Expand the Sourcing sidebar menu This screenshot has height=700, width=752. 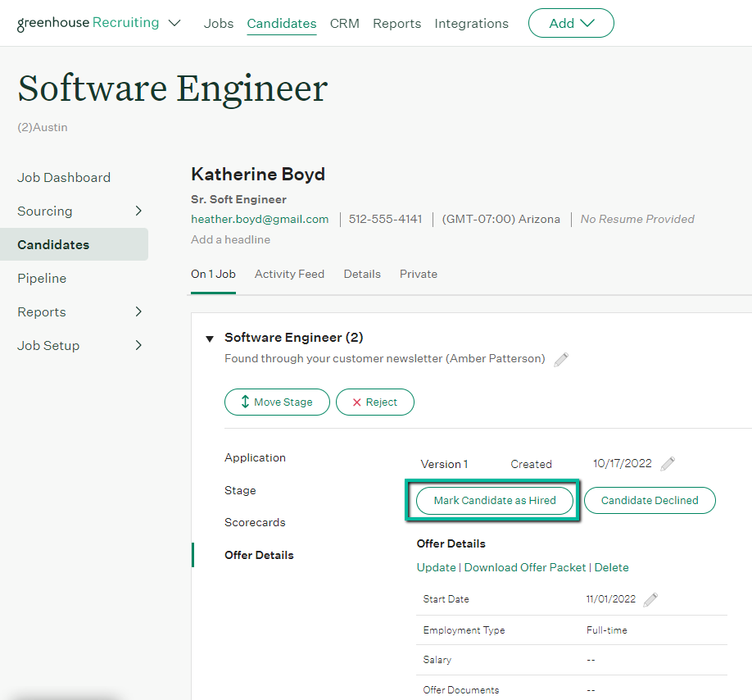(139, 211)
